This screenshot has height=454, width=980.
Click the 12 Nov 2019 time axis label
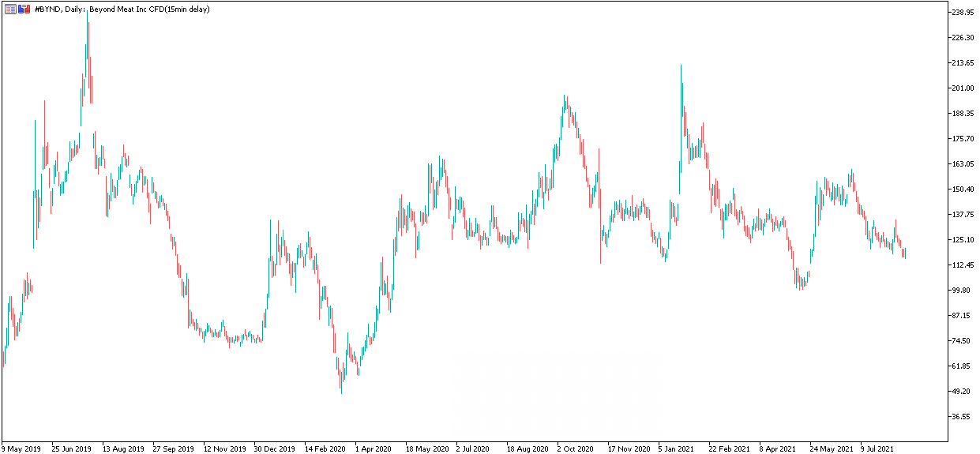pos(223,448)
